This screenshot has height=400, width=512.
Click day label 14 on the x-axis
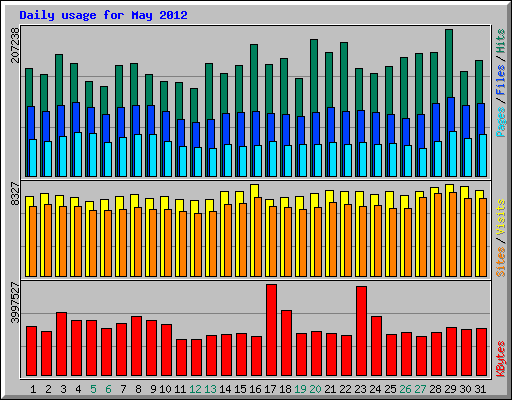coord(225,389)
